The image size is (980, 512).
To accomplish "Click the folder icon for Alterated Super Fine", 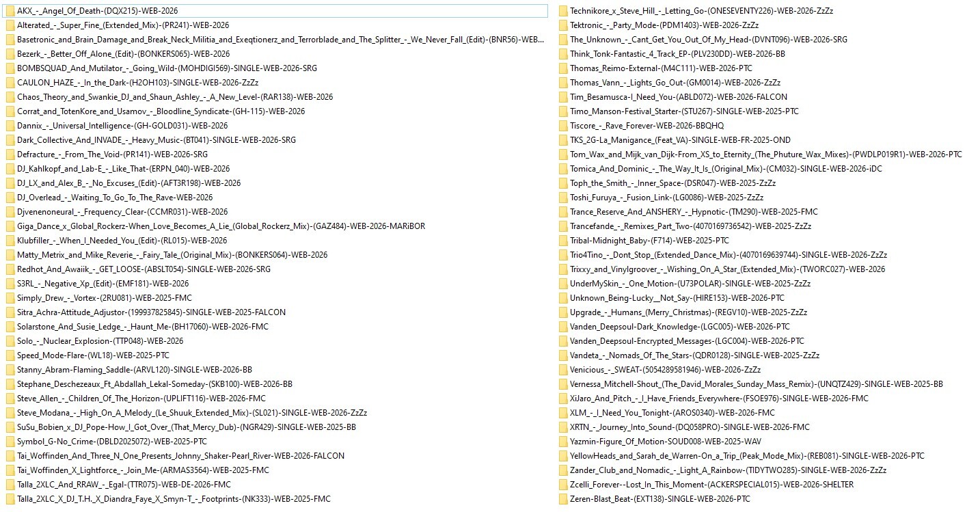I will [10, 25].
